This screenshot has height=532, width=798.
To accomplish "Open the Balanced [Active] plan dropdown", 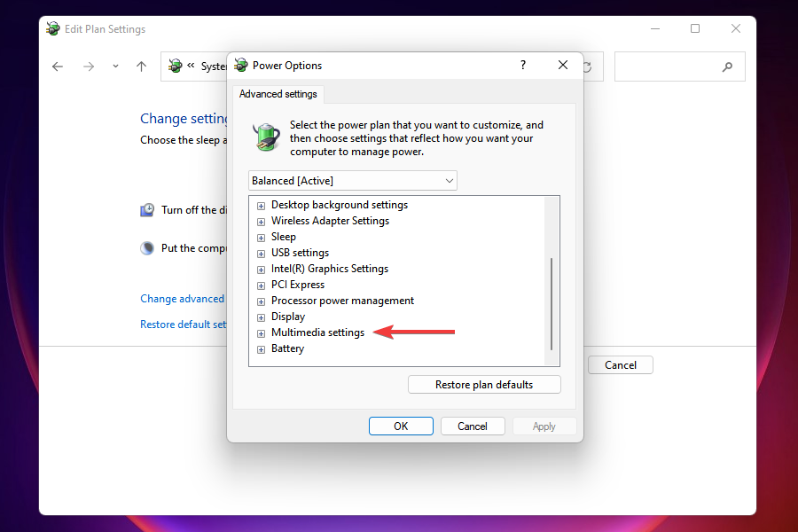I will pos(353,181).
